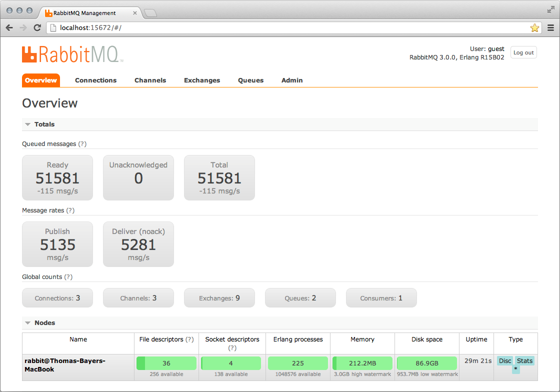Click the page icon in address bar

point(53,28)
